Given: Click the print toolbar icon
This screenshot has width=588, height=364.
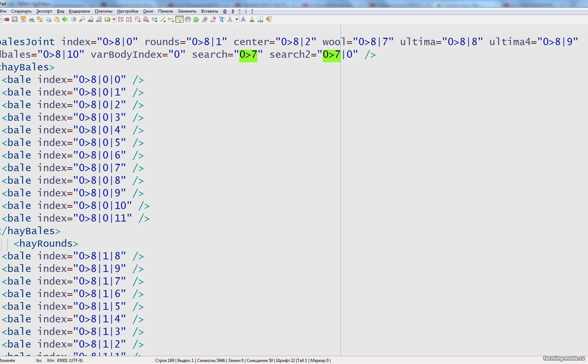Looking at the screenshot, I should click(31, 19).
